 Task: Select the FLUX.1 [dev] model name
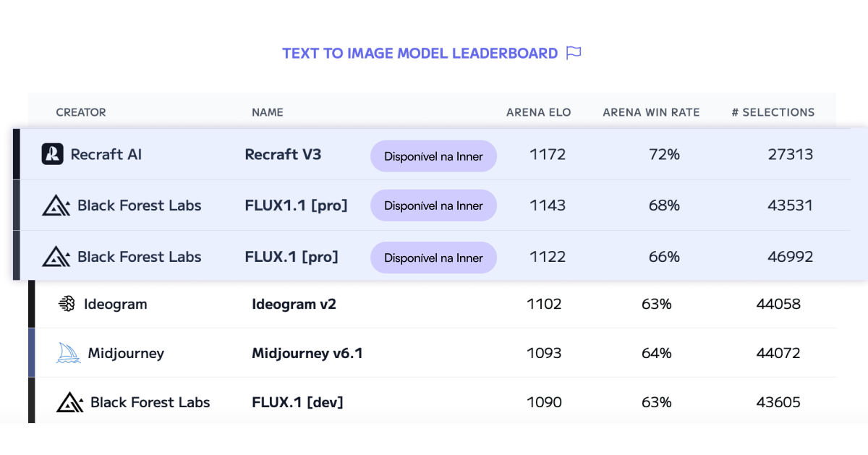point(297,402)
